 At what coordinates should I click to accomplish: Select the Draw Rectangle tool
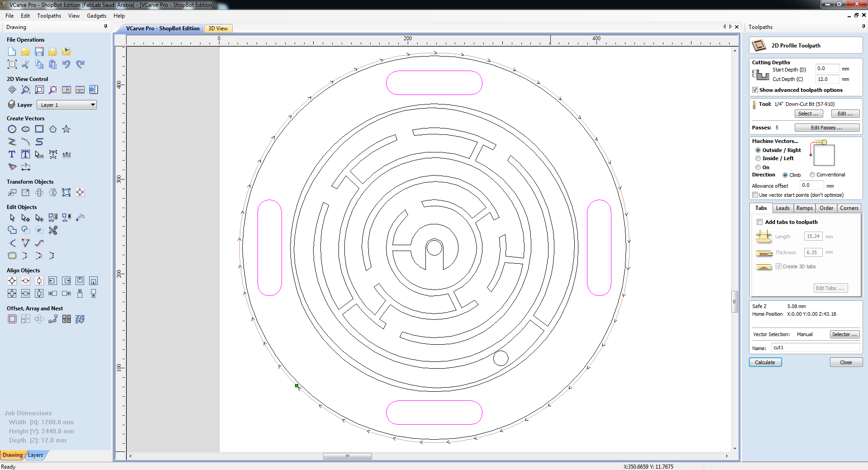point(39,129)
